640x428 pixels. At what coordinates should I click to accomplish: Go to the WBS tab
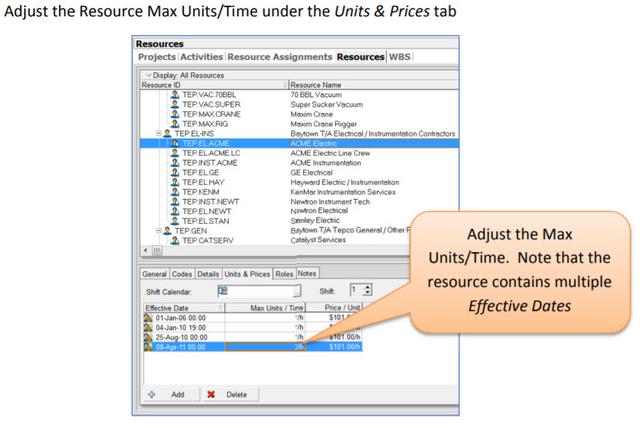coord(400,57)
